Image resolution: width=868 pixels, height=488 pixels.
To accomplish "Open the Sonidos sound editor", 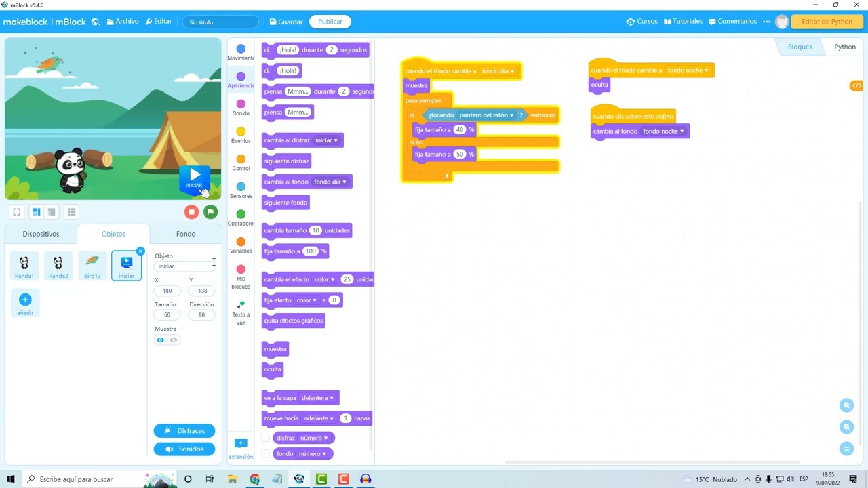I will tap(184, 449).
